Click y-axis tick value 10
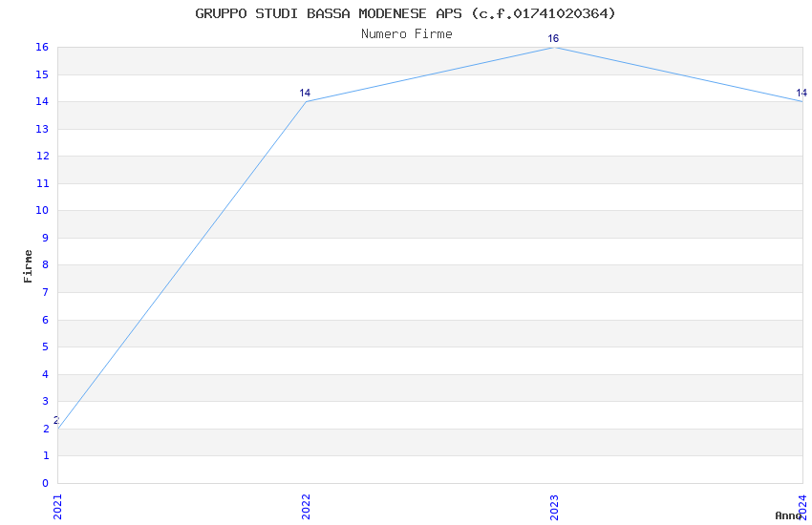 42,210
